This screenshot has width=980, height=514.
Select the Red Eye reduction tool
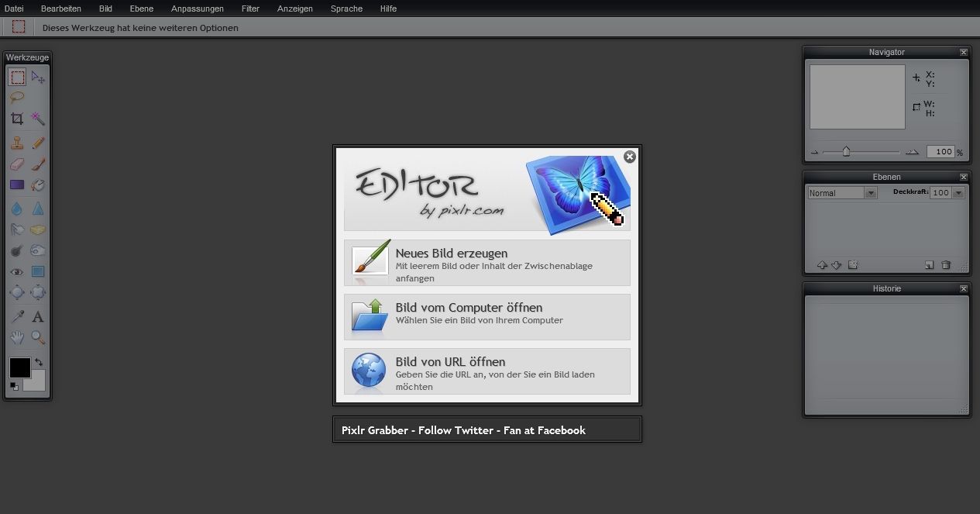tap(17, 271)
